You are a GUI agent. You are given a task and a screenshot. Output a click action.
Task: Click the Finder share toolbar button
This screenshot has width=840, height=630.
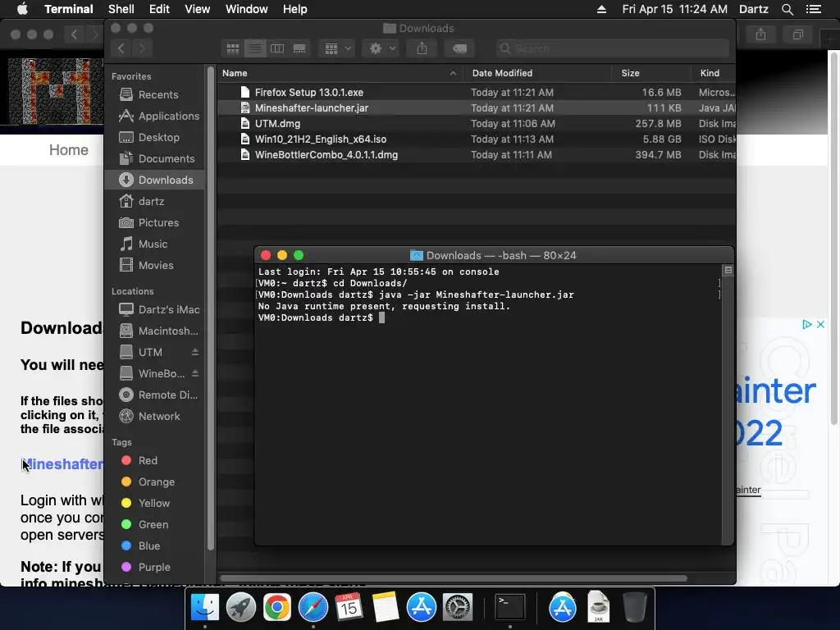click(422, 48)
